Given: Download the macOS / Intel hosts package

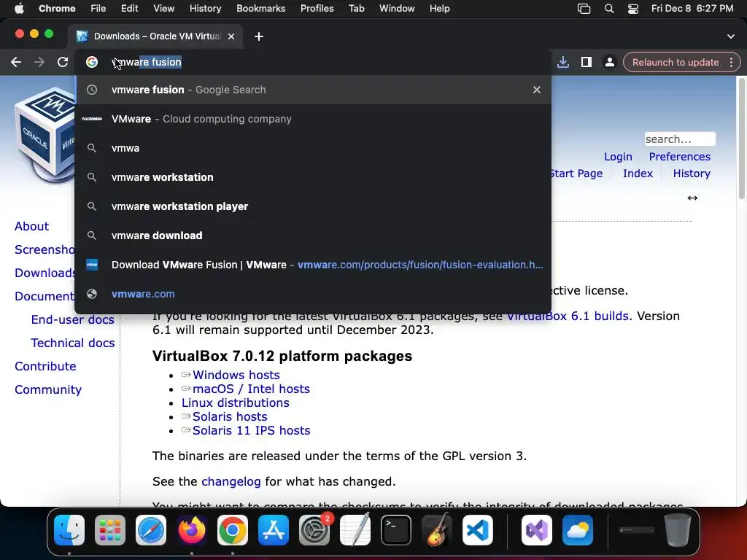Looking at the screenshot, I should tap(251, 389).
